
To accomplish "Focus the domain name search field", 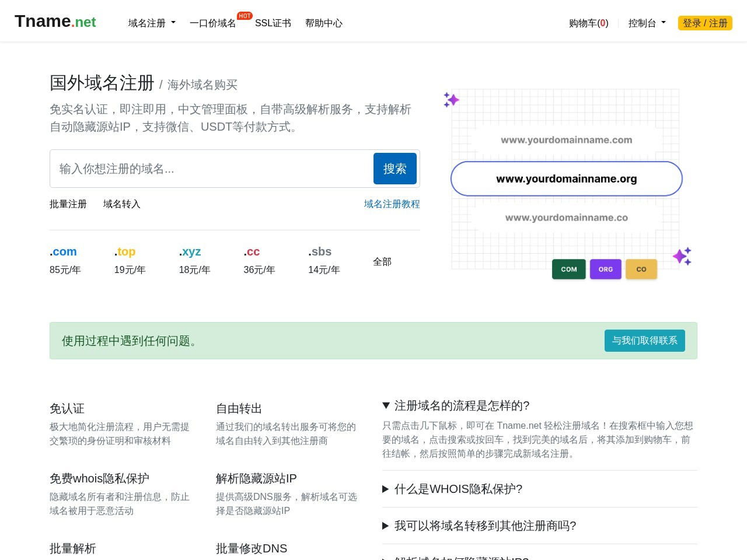I will coord(211,169).
